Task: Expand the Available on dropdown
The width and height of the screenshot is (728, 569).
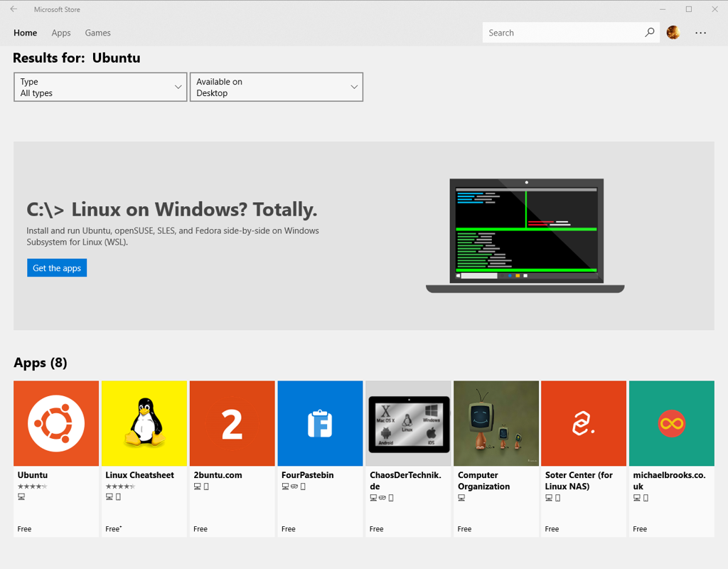Action: point(277,87)
